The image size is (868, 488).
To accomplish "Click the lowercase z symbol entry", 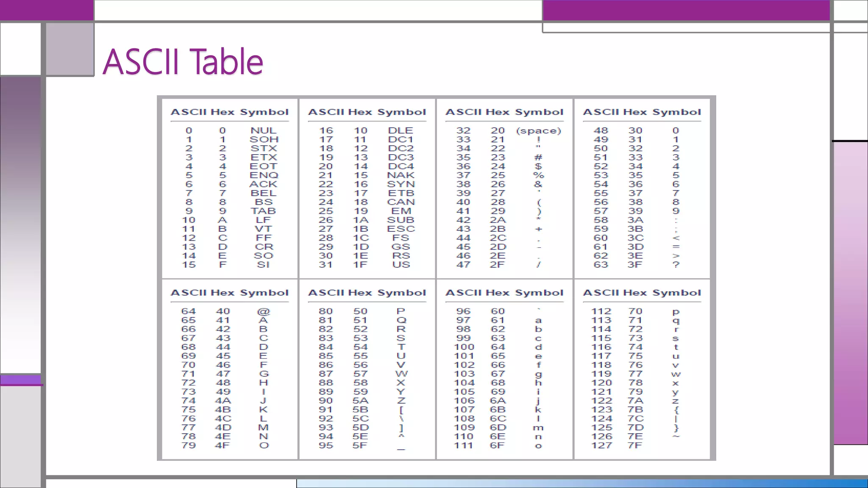I will click(676, 401).
